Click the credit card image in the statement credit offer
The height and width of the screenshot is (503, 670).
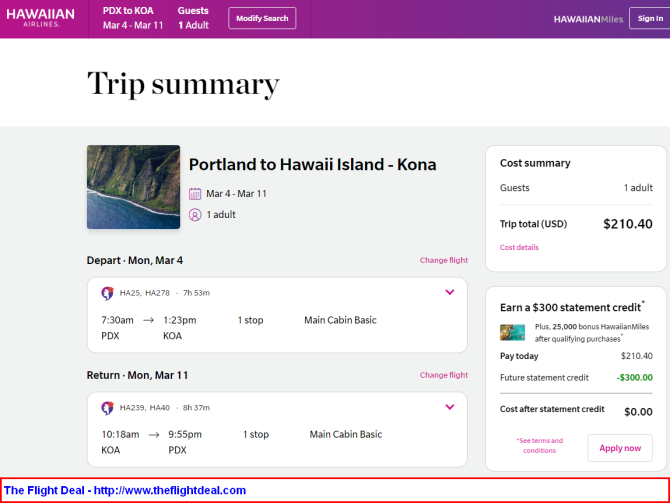[512, 332]
